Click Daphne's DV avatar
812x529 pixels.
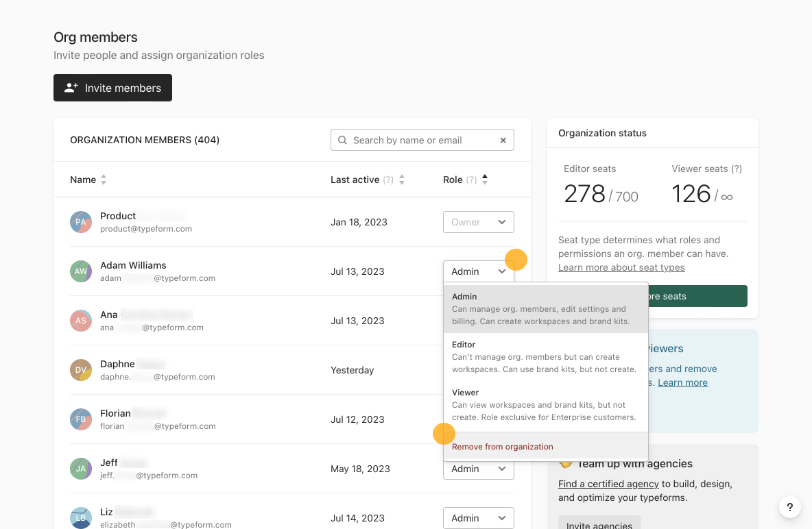[x=81, y=370]
